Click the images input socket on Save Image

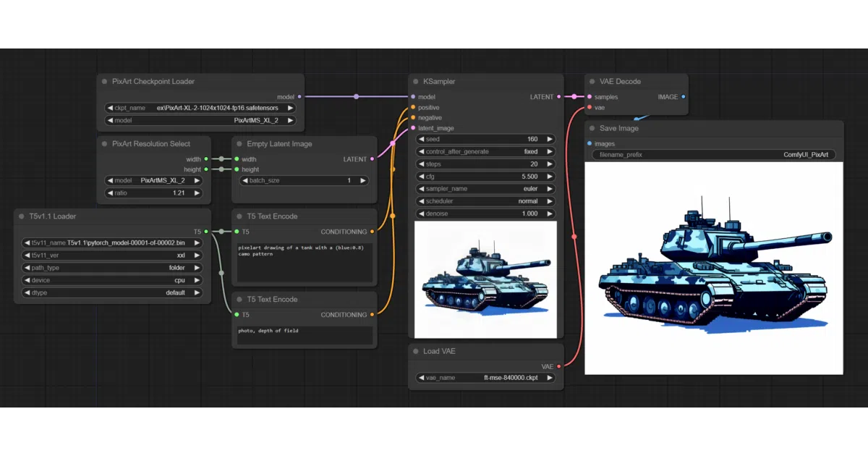click(589, 143)
